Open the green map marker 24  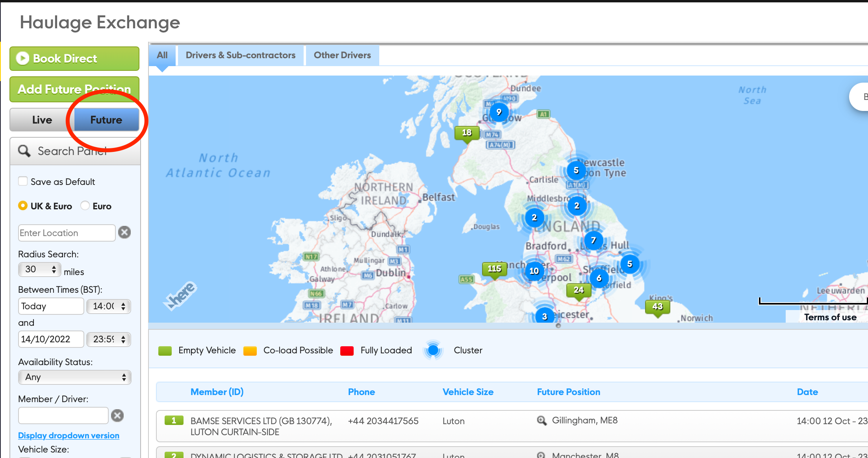[x=579, y=291]
